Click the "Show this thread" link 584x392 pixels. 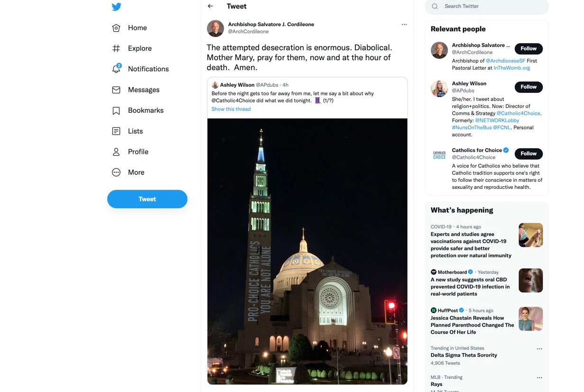[231, 109]
